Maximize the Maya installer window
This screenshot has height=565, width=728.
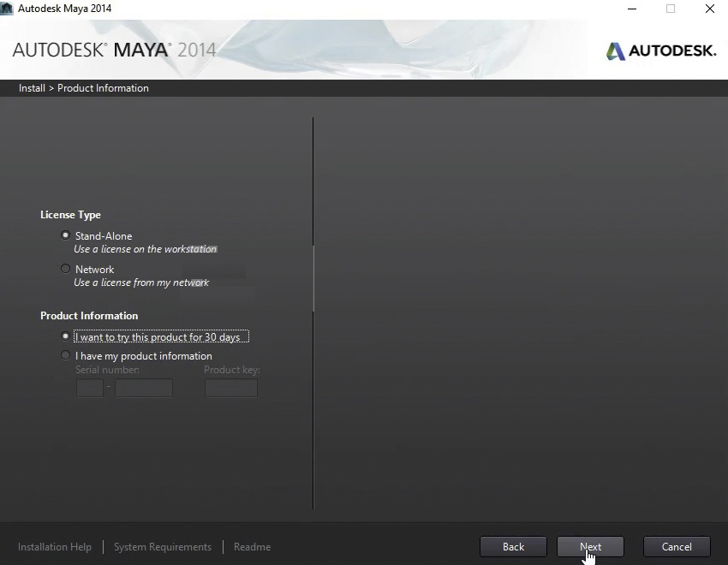(671, 9)
